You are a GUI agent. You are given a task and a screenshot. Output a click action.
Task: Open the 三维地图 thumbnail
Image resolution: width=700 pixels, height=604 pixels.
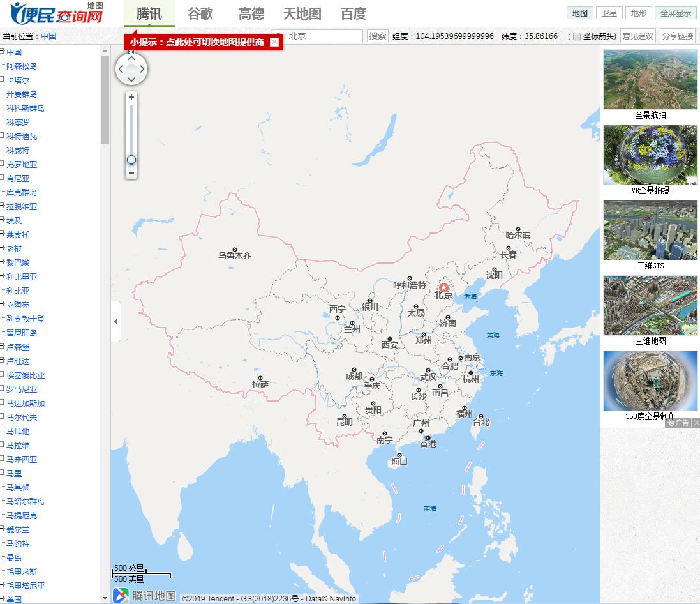pos(650,306)
